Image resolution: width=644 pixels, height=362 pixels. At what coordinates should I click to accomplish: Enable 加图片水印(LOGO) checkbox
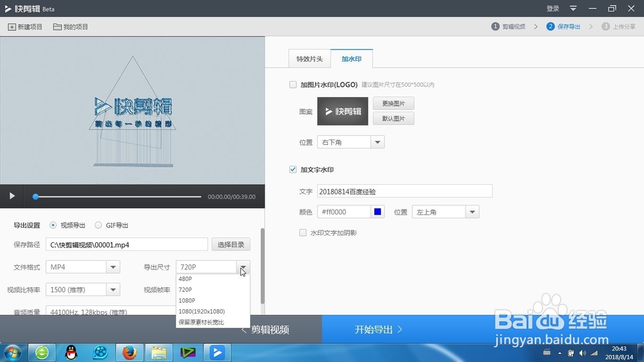tap(293, 84)
